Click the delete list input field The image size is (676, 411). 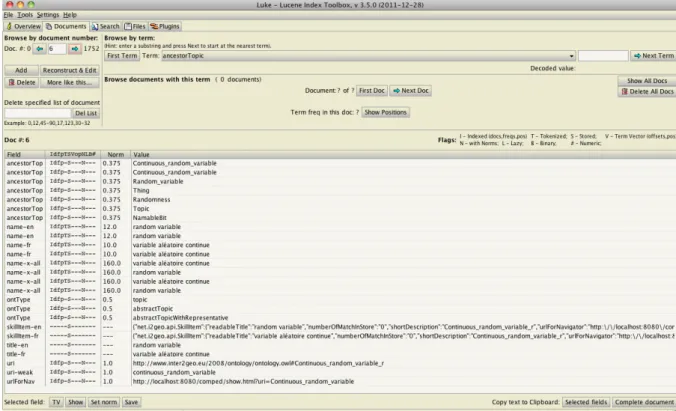(x=38, y=113)
